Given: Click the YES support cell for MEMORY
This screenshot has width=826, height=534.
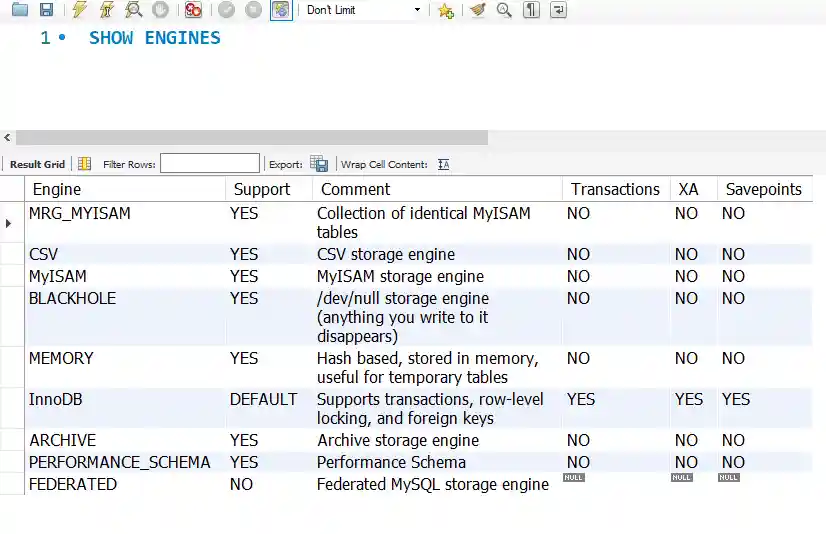Looking at the screenshot, I should (x=269, y=368).
